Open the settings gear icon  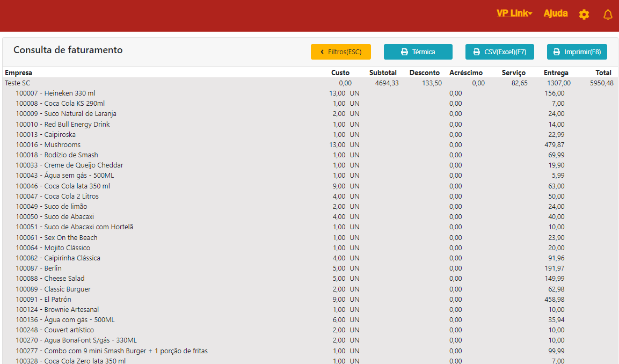584,14
